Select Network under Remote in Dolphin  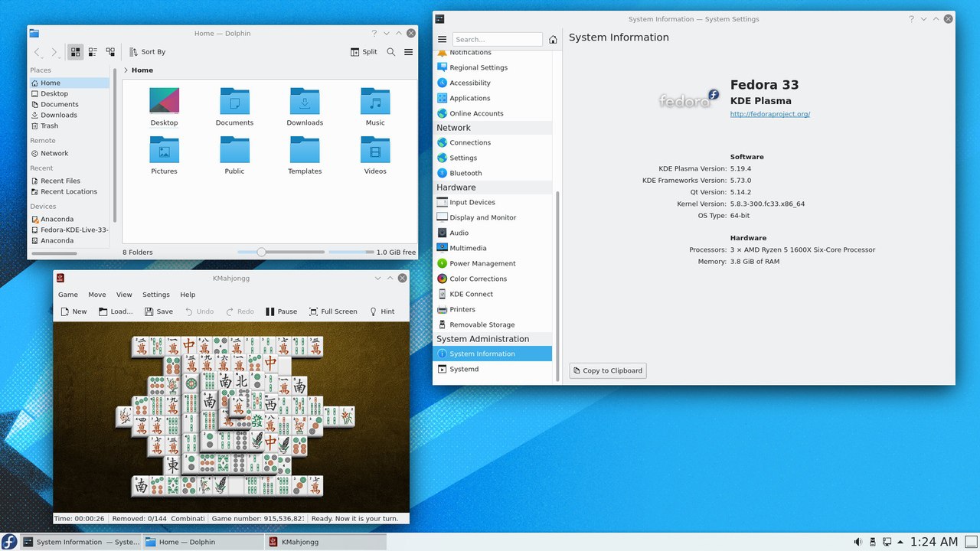70,153
